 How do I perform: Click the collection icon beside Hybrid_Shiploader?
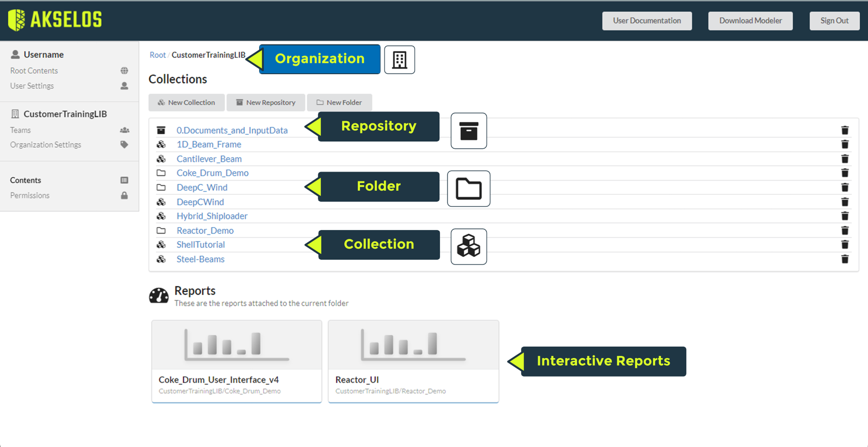(161, 216)
